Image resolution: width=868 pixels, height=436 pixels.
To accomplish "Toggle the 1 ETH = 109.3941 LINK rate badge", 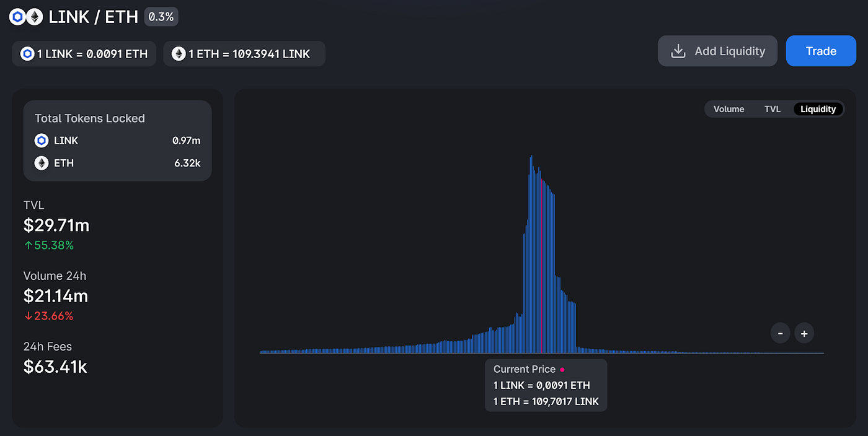I will (x=244, y=54).
